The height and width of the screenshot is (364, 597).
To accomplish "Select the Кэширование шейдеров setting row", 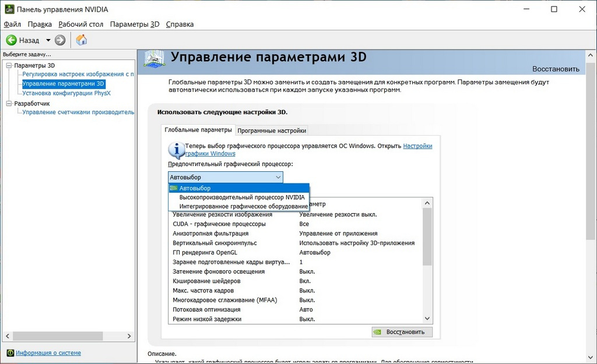I will point(296,281).
